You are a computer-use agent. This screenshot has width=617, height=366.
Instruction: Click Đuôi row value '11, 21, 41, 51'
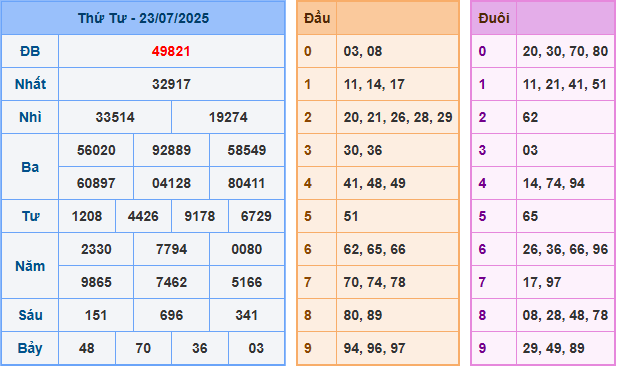click(565, 84)
